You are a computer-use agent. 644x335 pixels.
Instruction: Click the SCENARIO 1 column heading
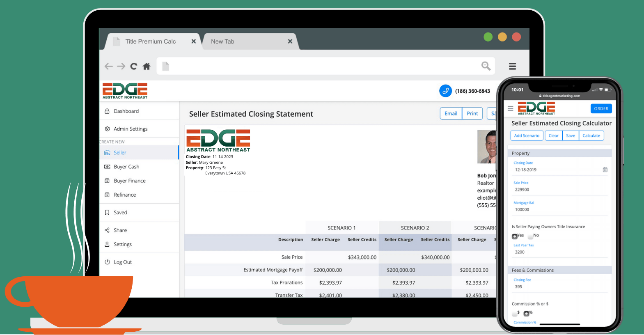341,228
